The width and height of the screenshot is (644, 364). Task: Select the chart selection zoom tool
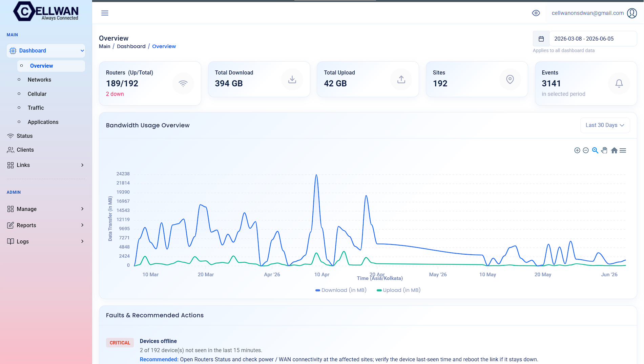pyautogui.click(x=595, y=150)
